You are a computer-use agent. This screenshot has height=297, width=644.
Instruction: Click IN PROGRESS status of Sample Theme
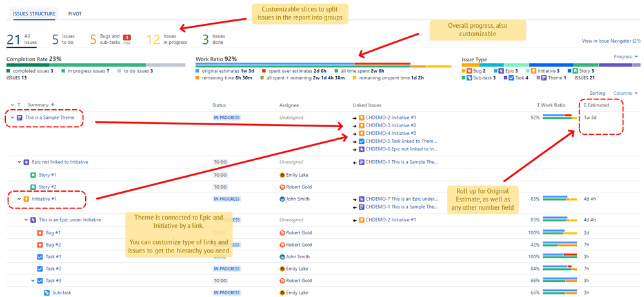click(226, 118)
